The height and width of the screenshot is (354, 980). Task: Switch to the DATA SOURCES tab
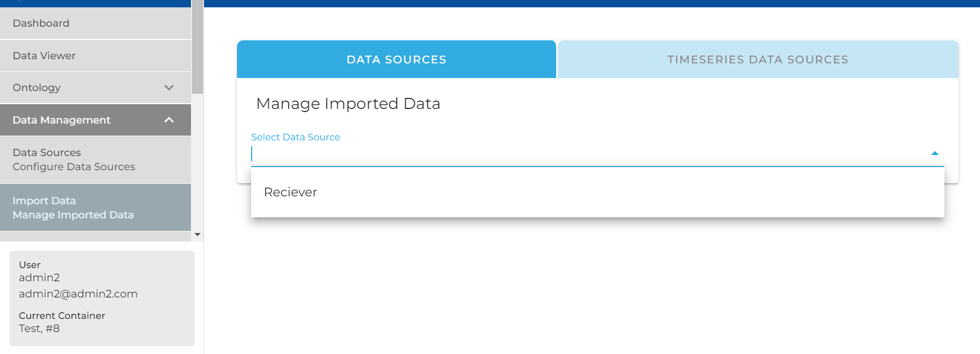[396, 60]
